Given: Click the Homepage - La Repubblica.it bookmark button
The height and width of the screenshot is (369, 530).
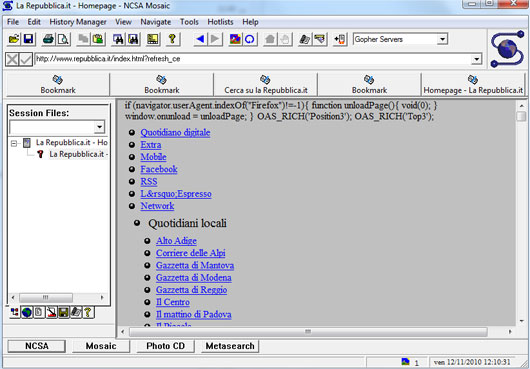Looking at the screenshot, I should click(473, 84).
